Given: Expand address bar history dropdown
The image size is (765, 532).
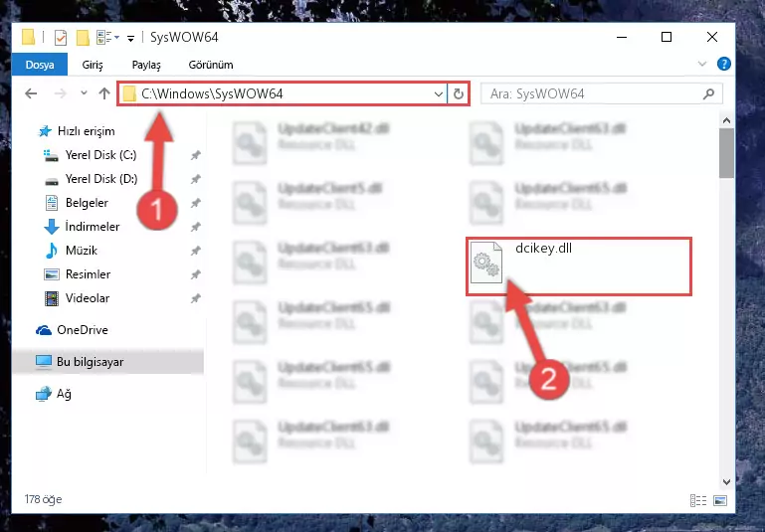Looking at the screenshot, I should [x=439, y=93].
